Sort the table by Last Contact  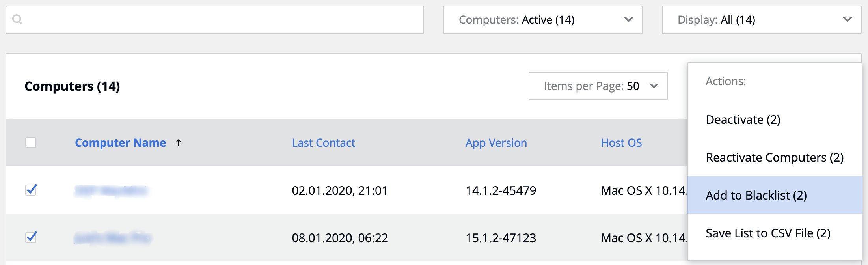pos(323,143)
